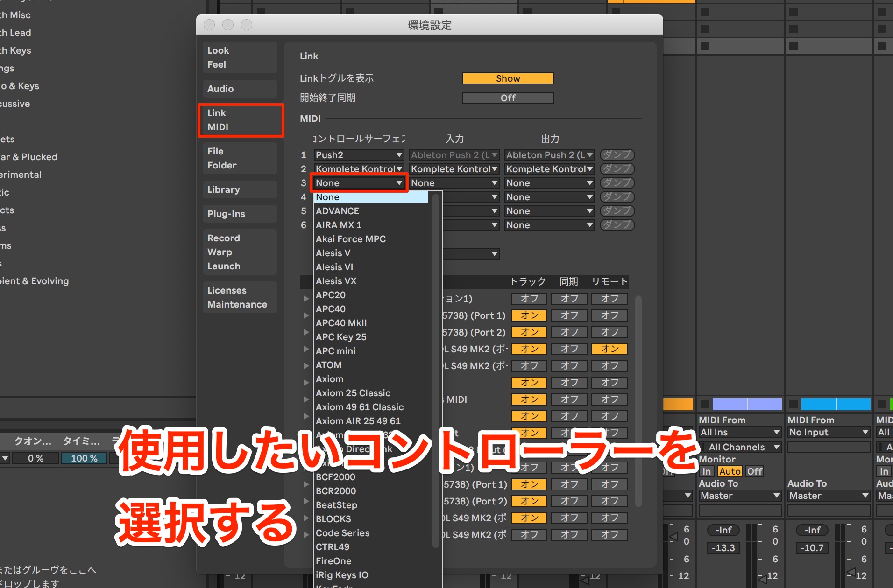Click the orange clip in background track
The image size is (893, 588).
point(678,404)
